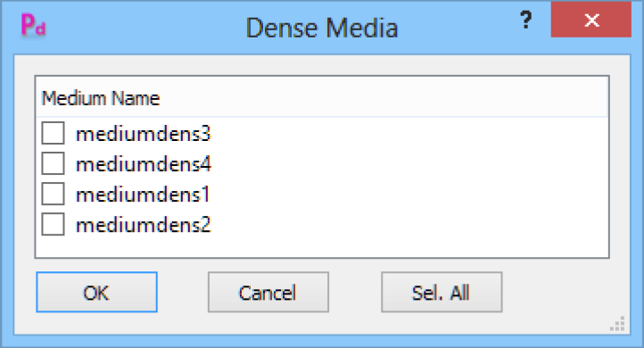Click blank space right of Sel. All button
644x348 pixels.
pos(565,292)
